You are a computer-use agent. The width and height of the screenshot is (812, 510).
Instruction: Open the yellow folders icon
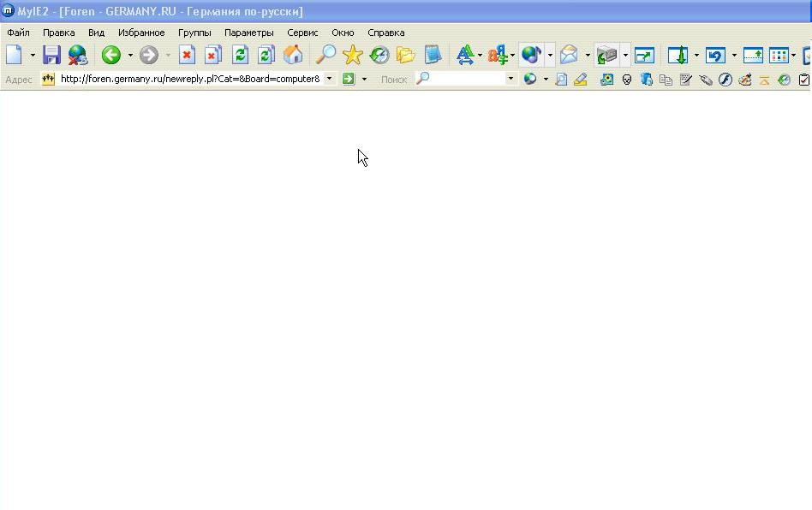coord(405,55)
